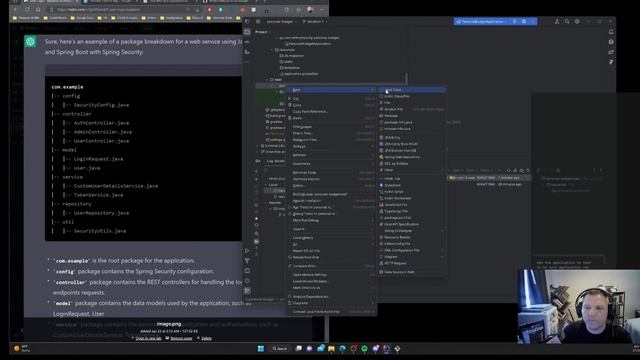Select JavaScript File in New submenu
Screen dimensions: 640x360
pos(411,205)
